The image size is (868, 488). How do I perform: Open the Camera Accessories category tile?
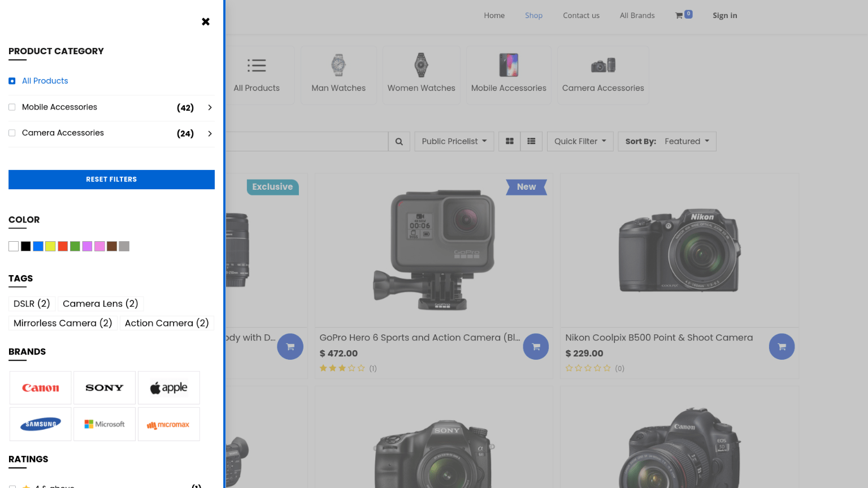click(603, 75)
